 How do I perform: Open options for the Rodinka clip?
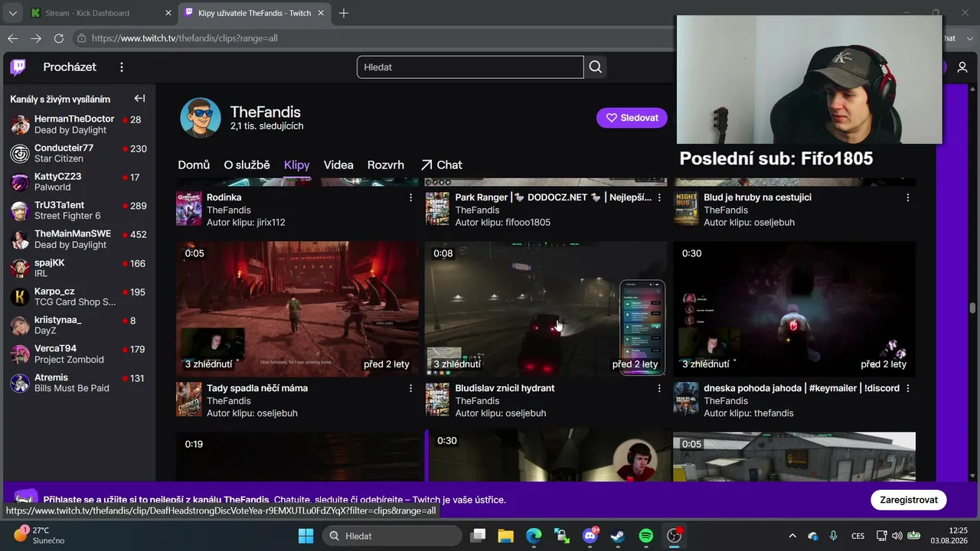(x=411, y=197)
